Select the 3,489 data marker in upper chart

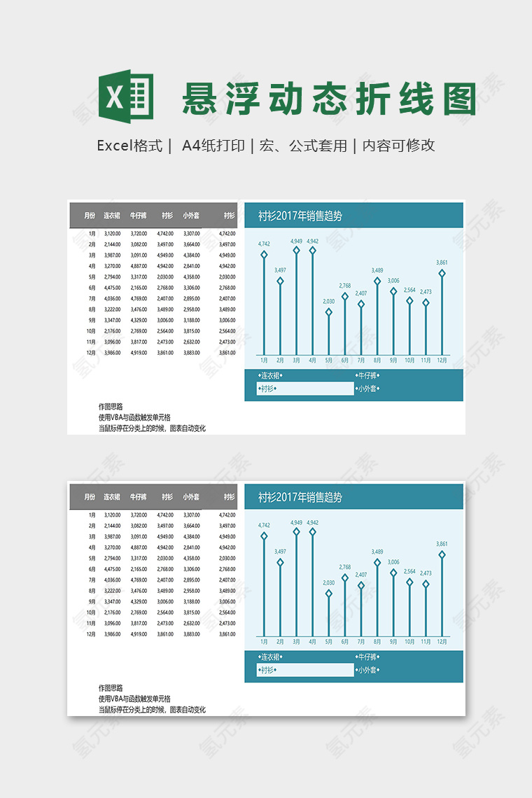pos(377,281)
